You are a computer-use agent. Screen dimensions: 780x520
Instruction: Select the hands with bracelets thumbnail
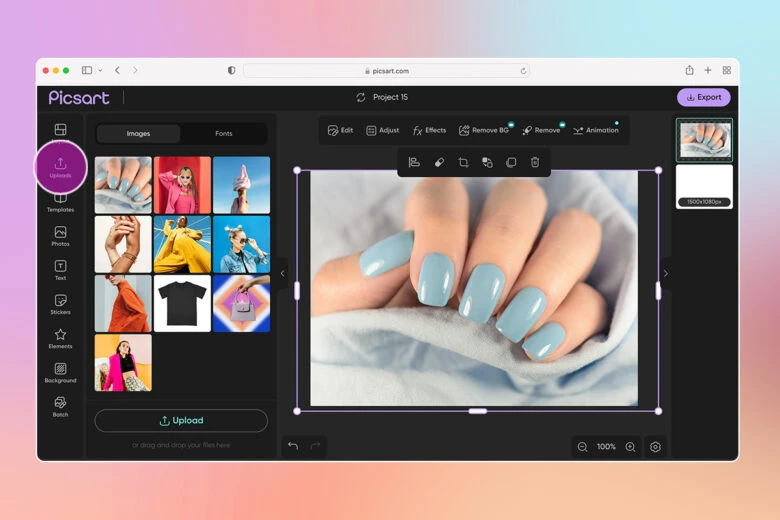123,244
